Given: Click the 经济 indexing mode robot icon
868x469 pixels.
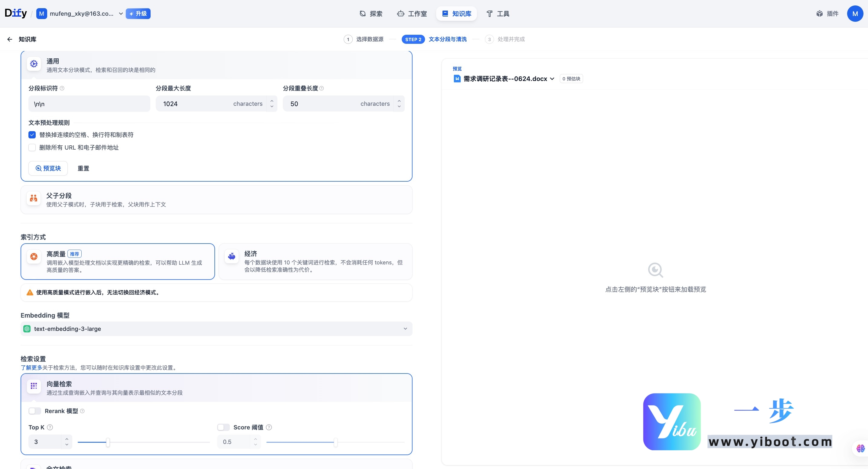Looking at the screenshot, I should pos(231,256).
